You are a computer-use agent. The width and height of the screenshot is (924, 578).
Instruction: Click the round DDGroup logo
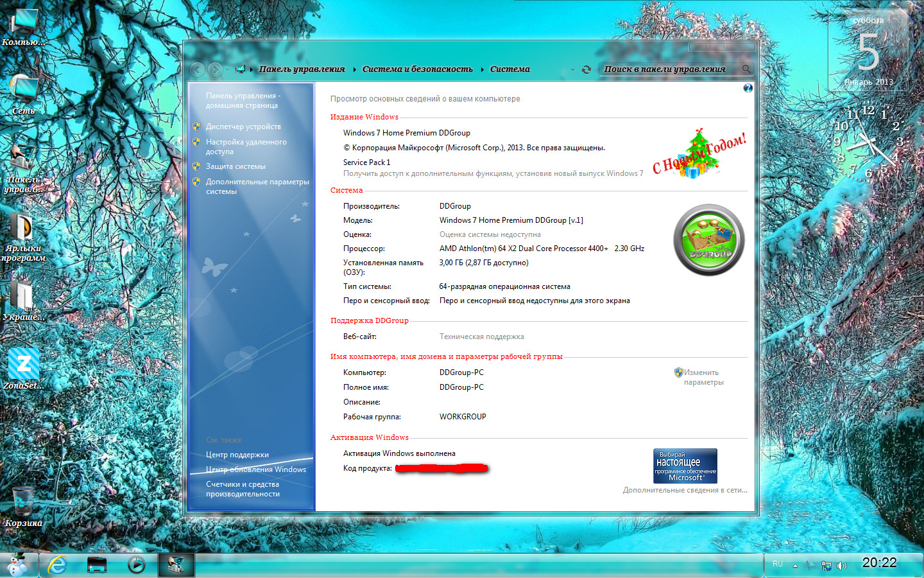pos(708,240)
